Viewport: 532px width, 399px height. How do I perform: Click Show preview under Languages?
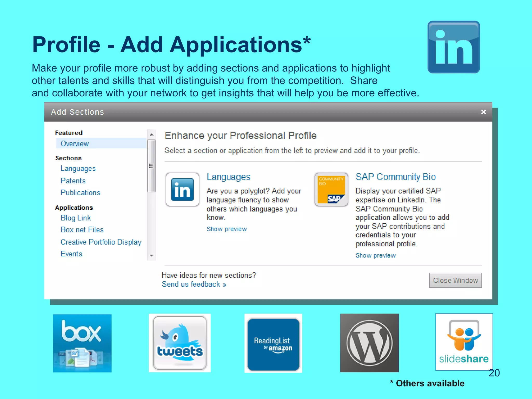coord(227,229)
